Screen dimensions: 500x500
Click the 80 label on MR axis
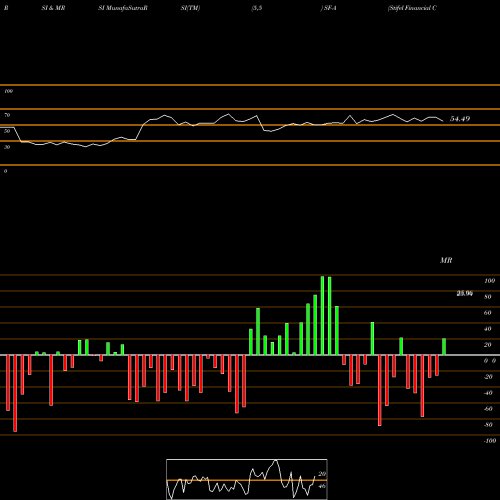(x=488, y=297)
